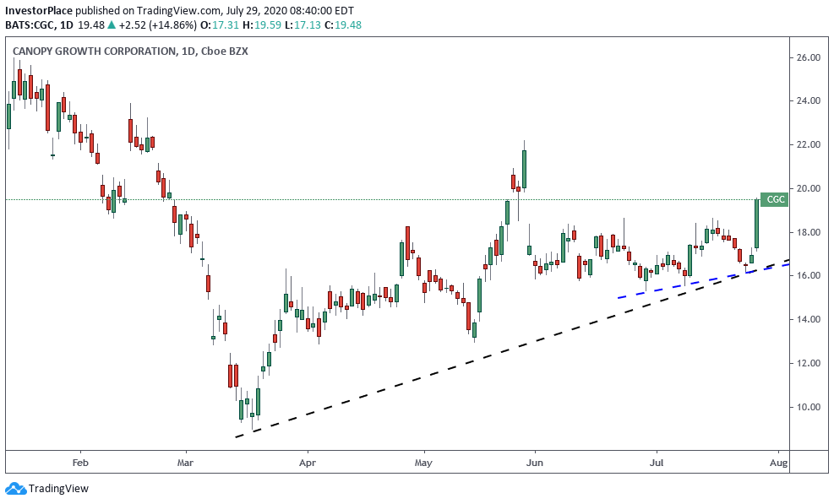This screenshot has width=834, height=504.
Task: Click the TradingView wordmark text
Action: [x=58, y=488]
